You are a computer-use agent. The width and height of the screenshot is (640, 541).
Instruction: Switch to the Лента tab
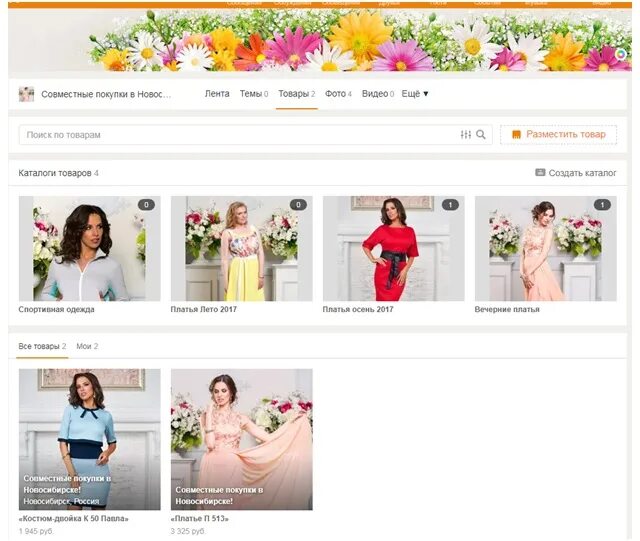tap(217, 94)
